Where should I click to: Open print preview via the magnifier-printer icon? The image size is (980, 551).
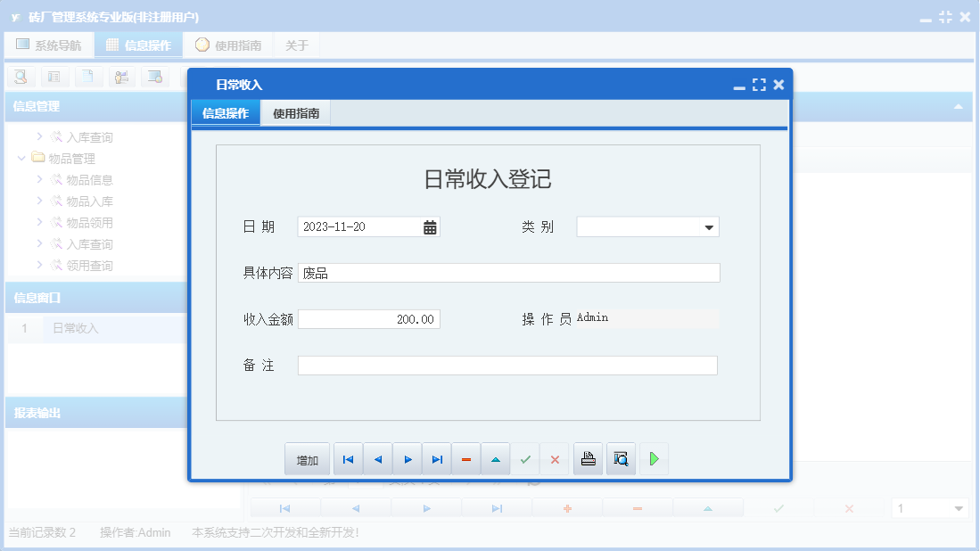click(x=621, y=458)
